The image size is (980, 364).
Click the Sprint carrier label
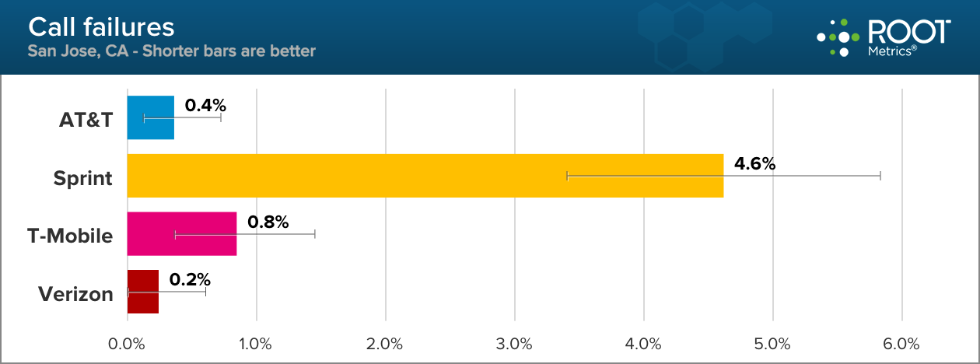coord(82,179)
